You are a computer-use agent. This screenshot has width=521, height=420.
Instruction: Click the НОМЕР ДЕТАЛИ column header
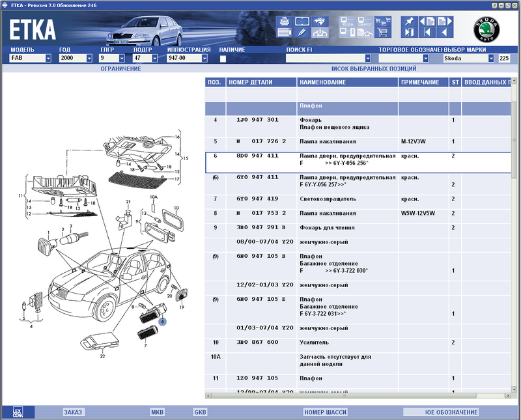tap(261, 83)
